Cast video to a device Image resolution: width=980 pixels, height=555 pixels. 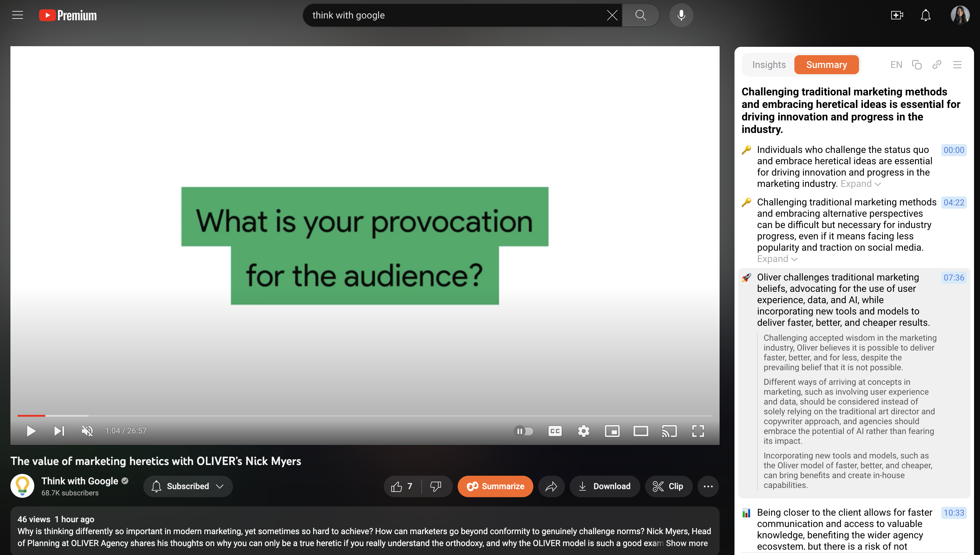[x=669, y=431]
